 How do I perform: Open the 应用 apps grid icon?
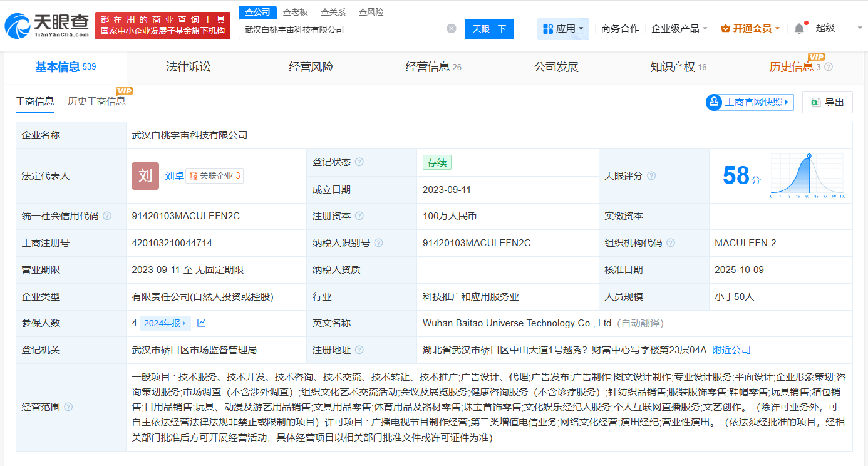pyautogui.click(x=548, y=29)
